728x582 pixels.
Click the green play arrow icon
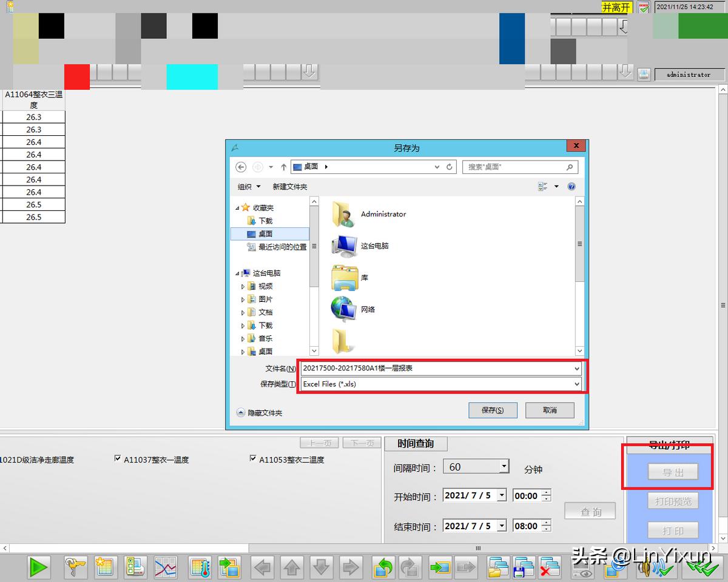pos(39,567)
